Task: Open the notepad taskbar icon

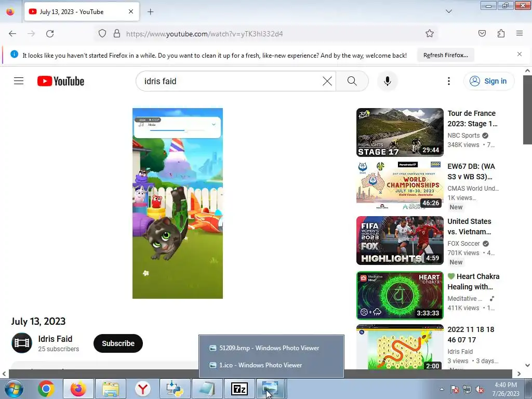Action: point(207,389)
